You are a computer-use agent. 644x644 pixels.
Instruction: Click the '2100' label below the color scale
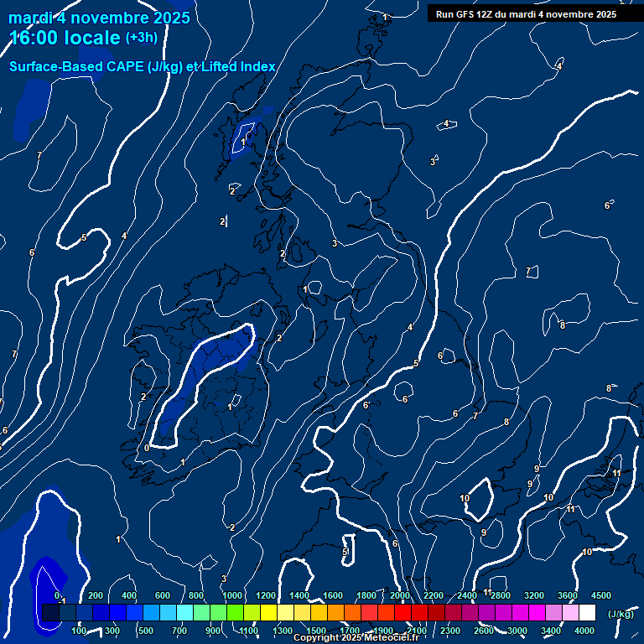[417, 631]
